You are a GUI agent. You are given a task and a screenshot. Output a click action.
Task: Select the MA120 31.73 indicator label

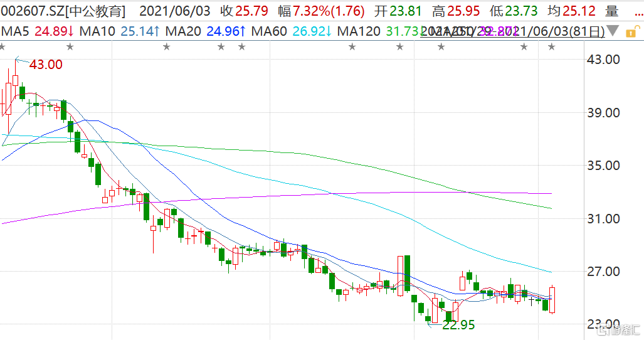381,31
